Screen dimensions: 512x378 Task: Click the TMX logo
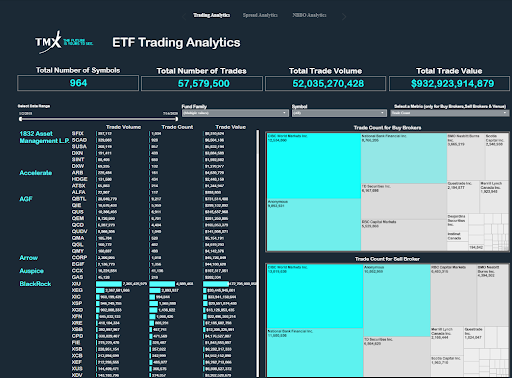pyautogui.click(x=64, y=42)
